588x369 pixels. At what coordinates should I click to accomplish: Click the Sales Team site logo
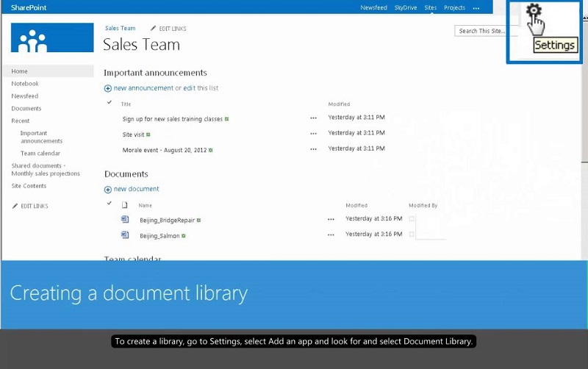click(x=52, y=37)
